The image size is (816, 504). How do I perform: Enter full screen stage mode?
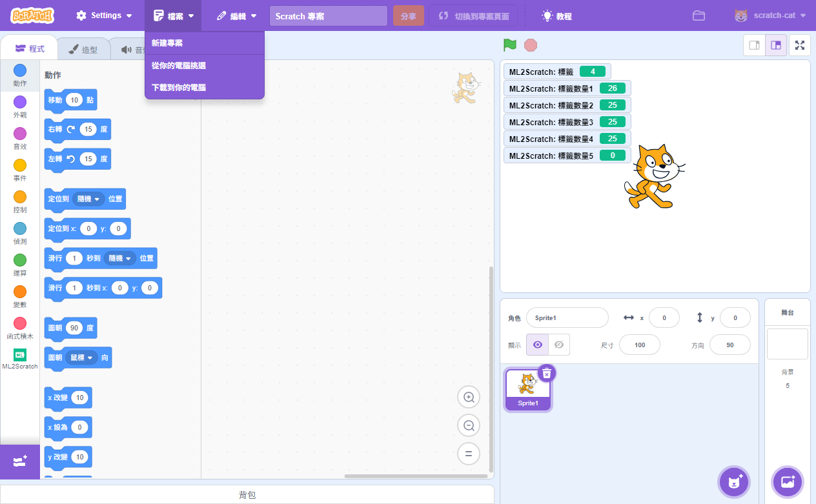(x=800, y=45)
